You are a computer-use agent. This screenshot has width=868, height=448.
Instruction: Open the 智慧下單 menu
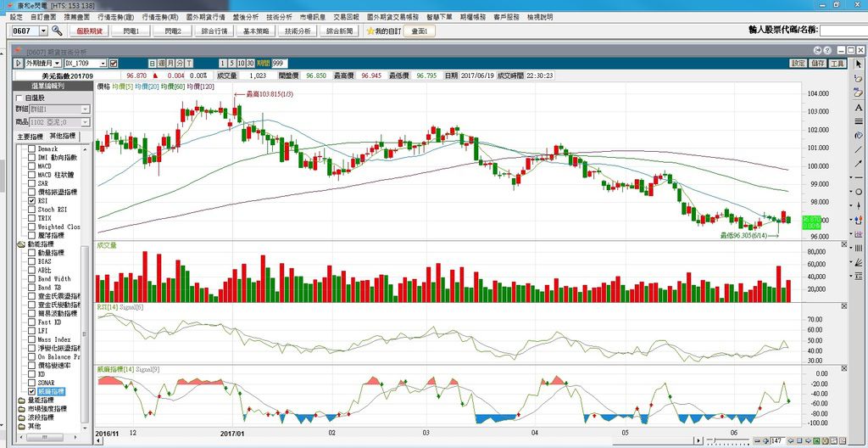(x=440, y=17)
